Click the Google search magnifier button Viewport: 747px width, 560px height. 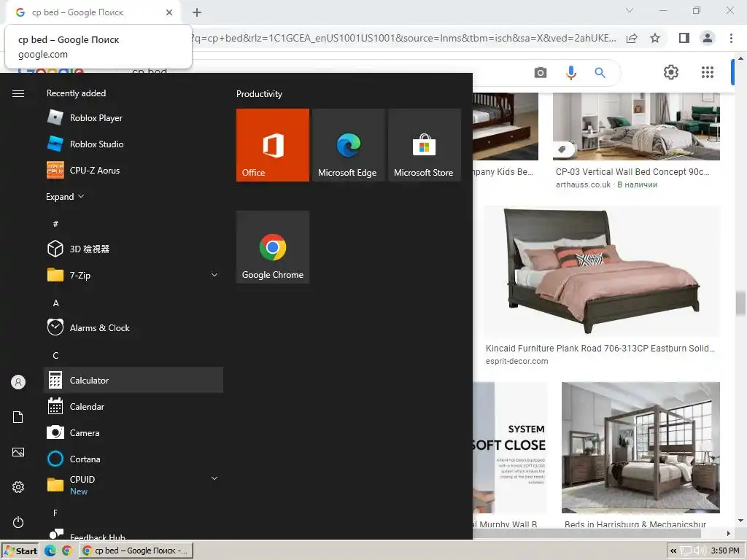click(600, 72)
